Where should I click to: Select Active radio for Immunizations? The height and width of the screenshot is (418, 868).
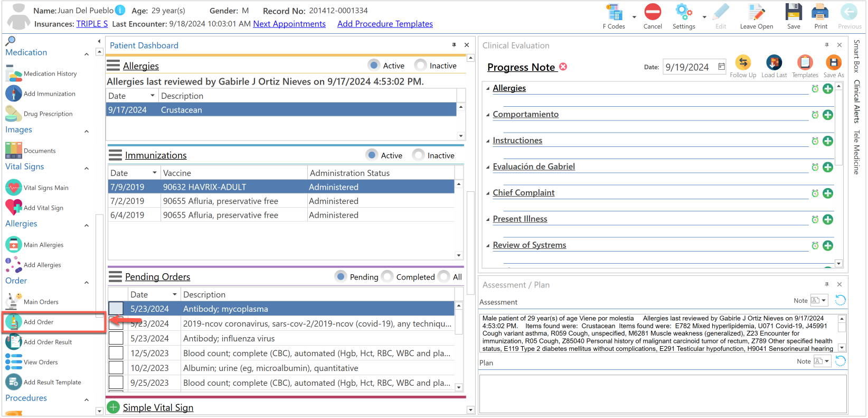tap(372, 155)
